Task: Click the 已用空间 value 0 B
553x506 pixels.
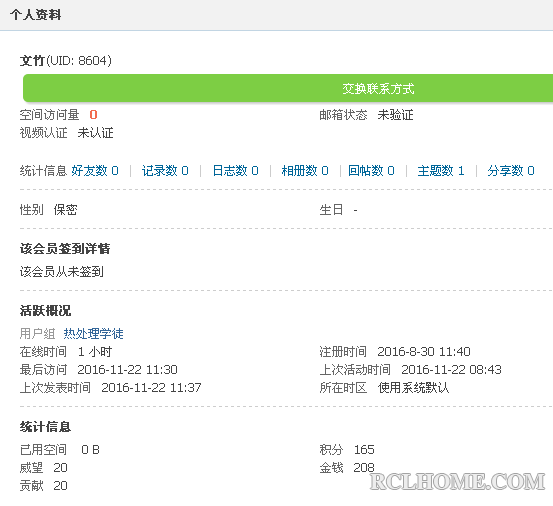Action: point(91,450)
